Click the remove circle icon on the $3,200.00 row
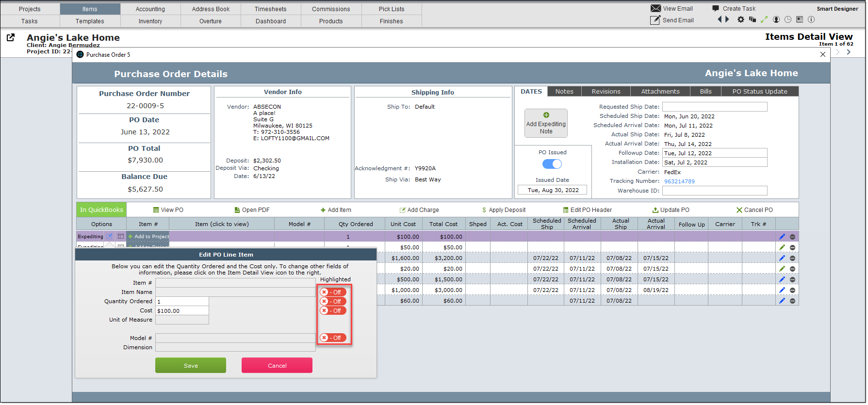868x405 pixels. click(x=792, y=258)
